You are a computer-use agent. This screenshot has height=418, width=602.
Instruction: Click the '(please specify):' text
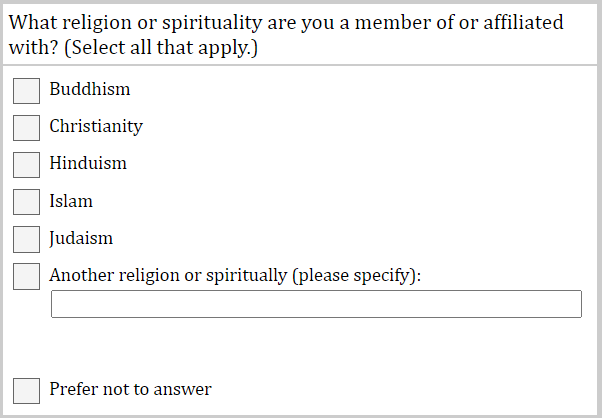click(x=357, y=275)
